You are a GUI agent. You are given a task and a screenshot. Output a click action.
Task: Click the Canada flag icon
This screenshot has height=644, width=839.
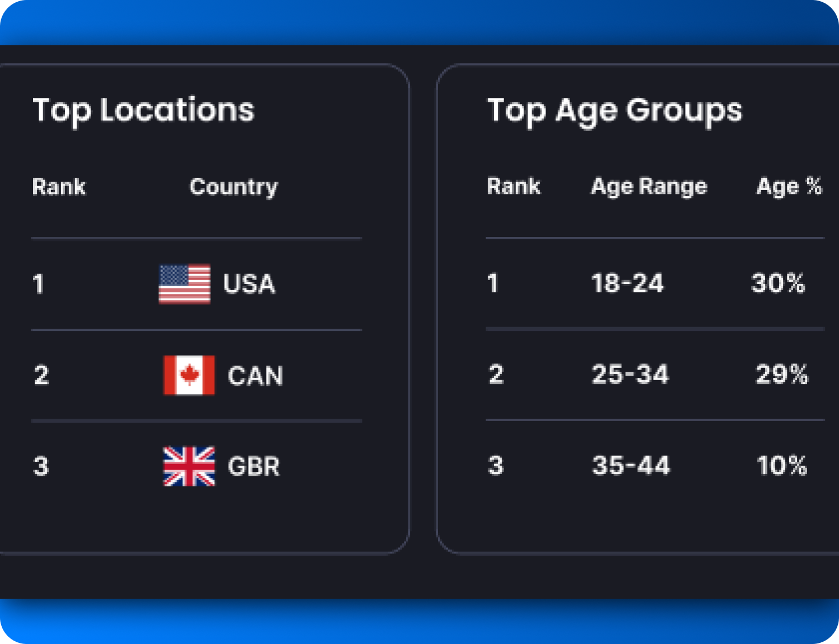[188, 375]
